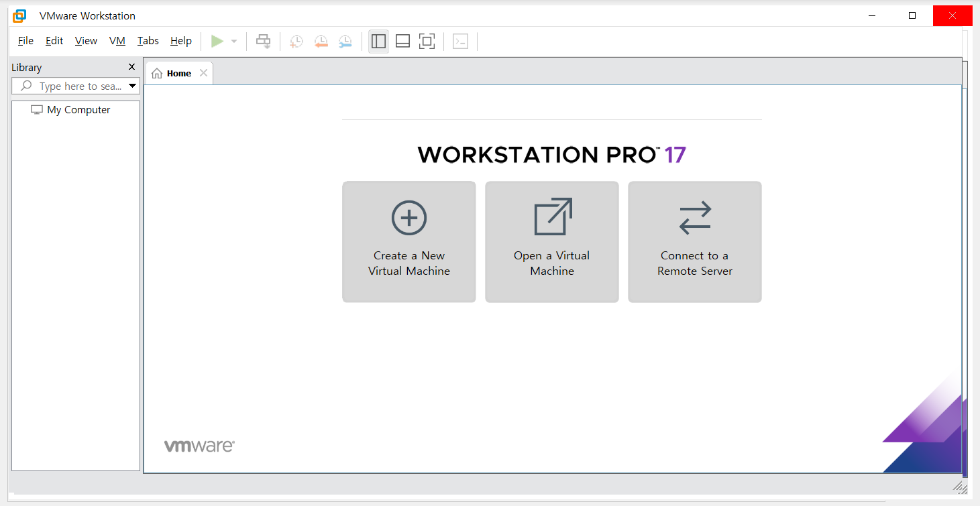Toggle the Show Library sidebar icon
980x506 pixels.
pyautogui.click(x=378, y=42)
